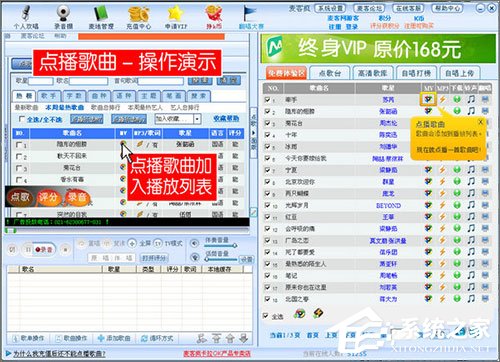Click the BEYOND singer link
Viewport: 500px width, 362px height.
[388, 205]
